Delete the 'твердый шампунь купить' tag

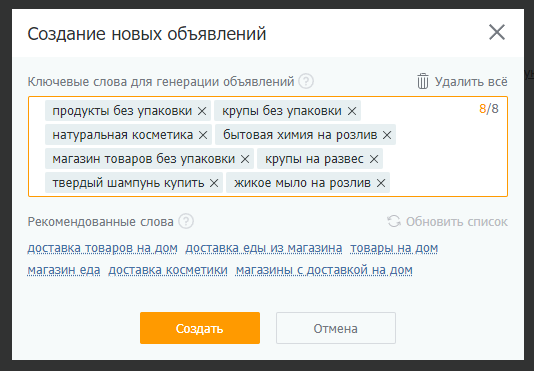[214, 183]
